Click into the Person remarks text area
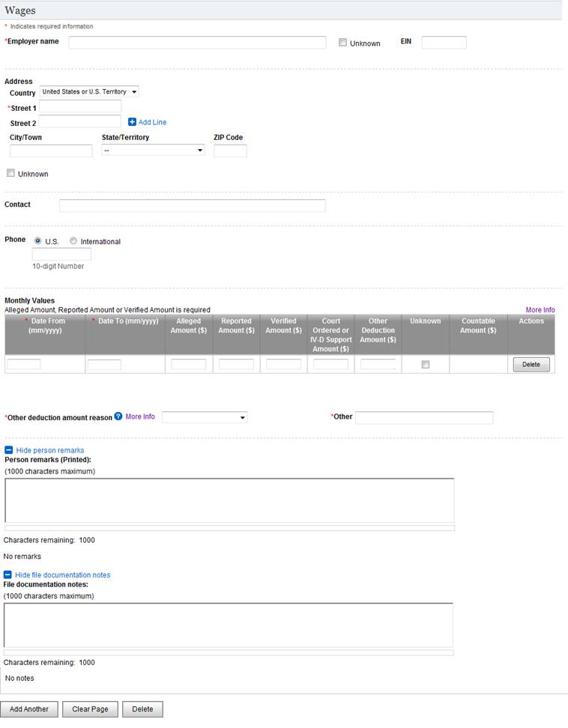 pos(229,500)
